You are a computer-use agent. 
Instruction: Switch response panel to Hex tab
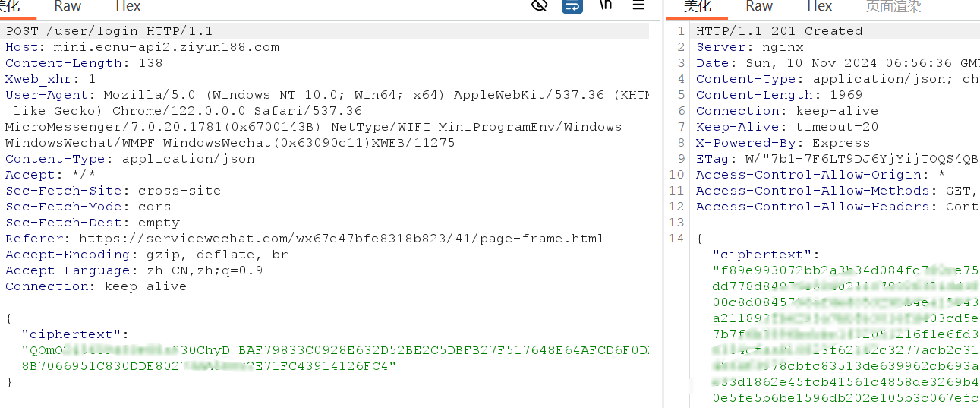820,6
